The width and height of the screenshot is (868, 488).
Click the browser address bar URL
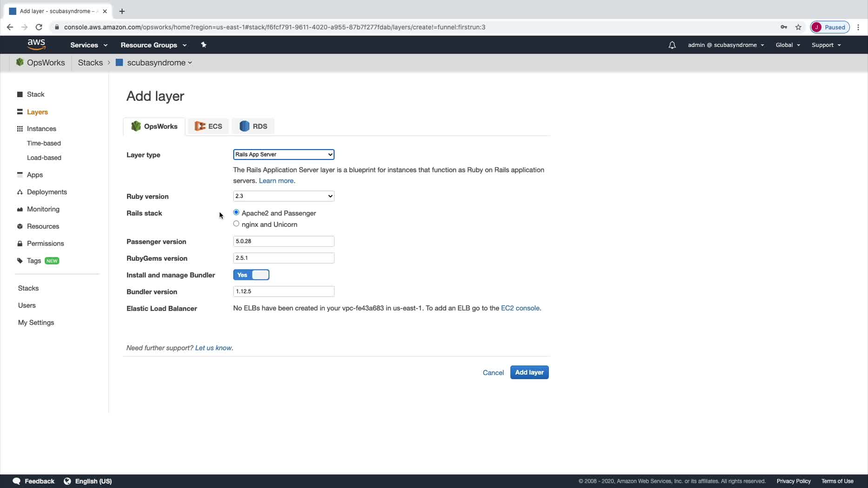(274, 27)
